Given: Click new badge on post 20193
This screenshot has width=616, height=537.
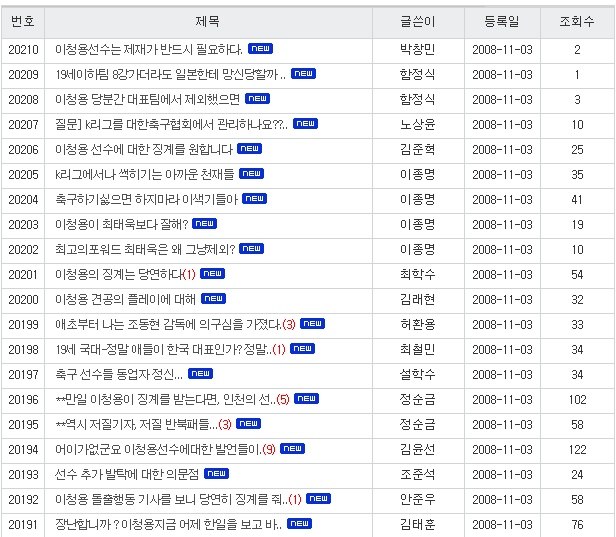Looking at the screenshot, I should click(x=216, y=473).
